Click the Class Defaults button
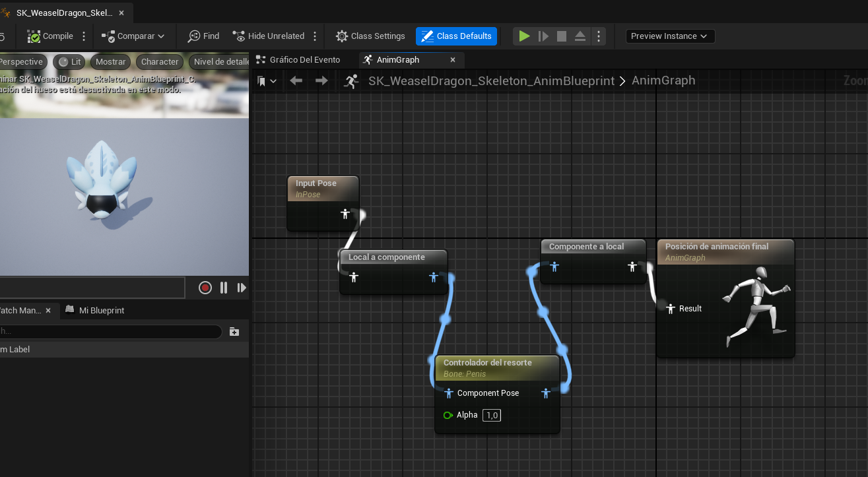Screen dimensions: 868x477 tap(456, 36)
